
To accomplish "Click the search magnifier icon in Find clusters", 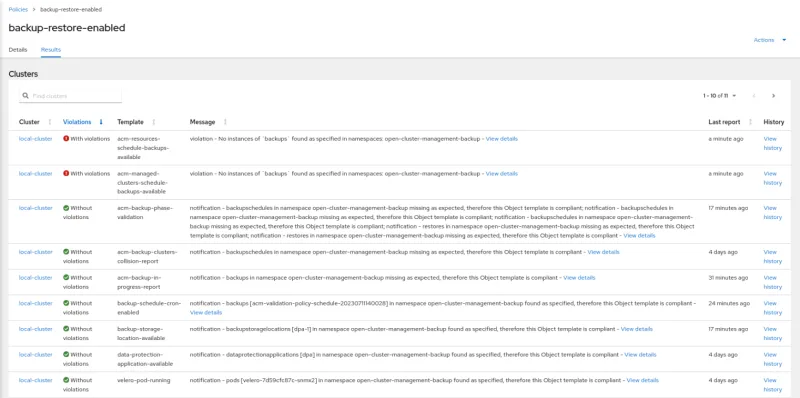I will tap(26, 96).
